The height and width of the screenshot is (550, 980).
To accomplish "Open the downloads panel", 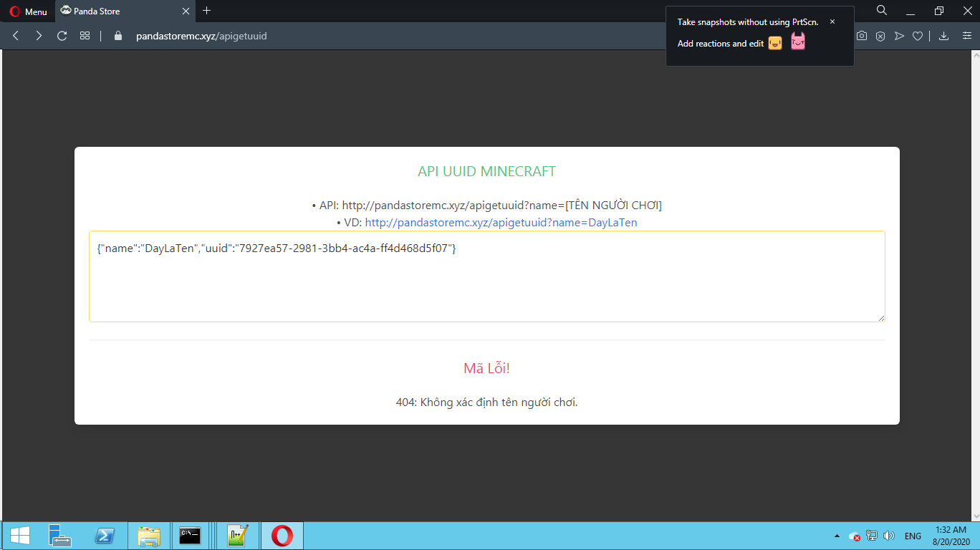I will pyautogui.click(x=943, y=36).
